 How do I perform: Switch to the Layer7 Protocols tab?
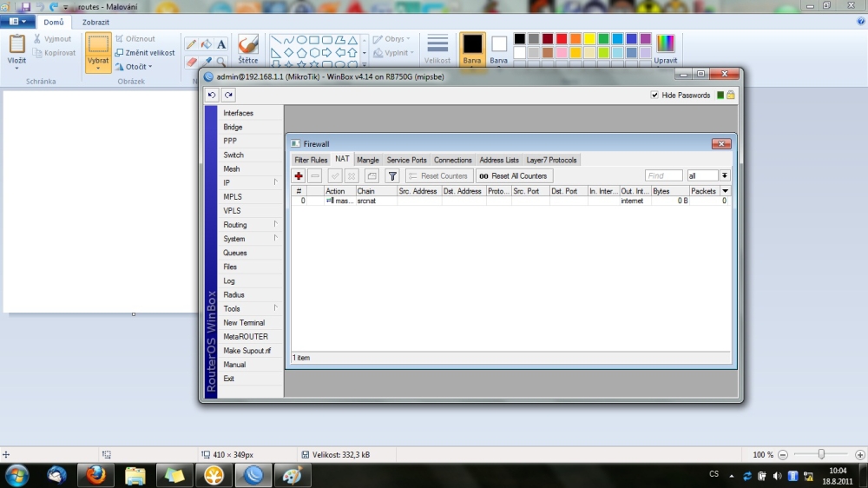point(551,160)
